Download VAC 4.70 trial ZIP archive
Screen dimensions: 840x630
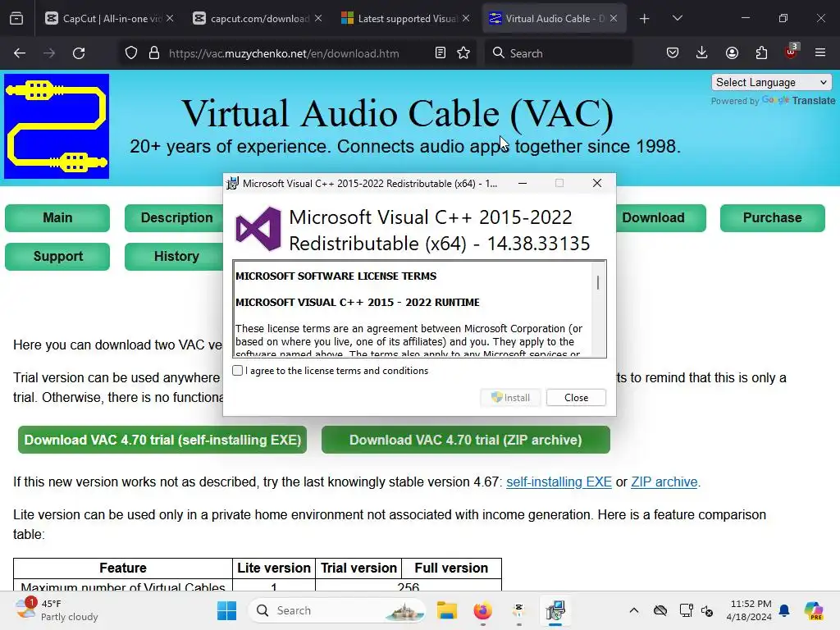tap(466, 440)
